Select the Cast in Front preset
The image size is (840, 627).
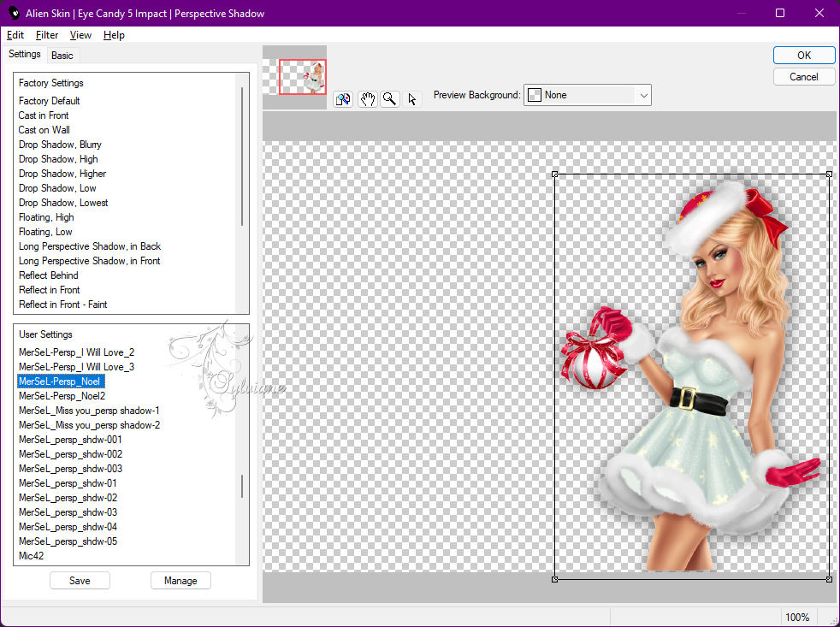click(x=44, y=115)
